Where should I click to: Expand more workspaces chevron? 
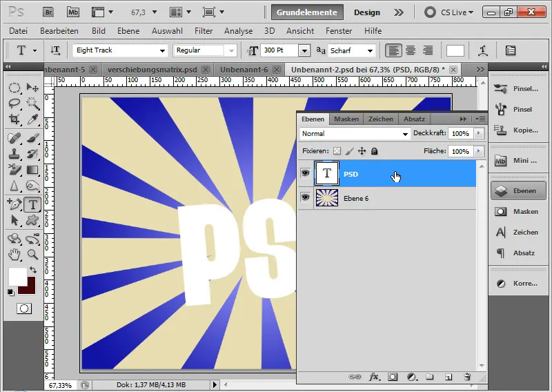pyautogui.click(x=399, y=12)
